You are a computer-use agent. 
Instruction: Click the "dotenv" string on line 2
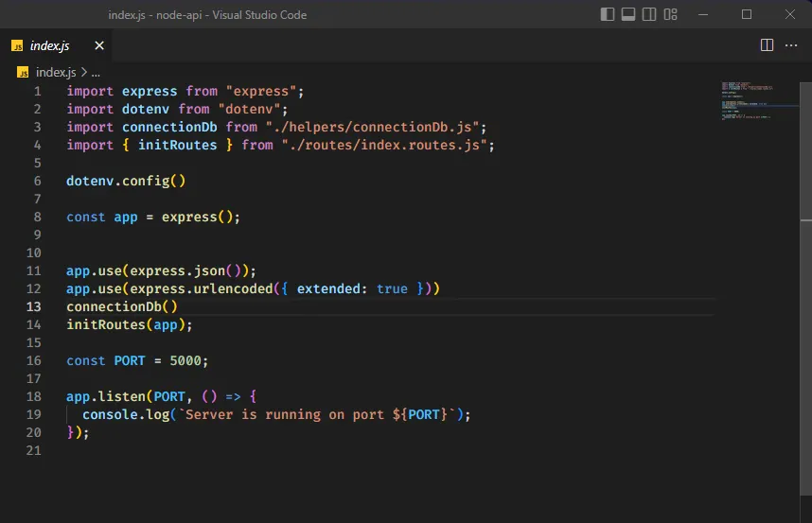[249, 109]
